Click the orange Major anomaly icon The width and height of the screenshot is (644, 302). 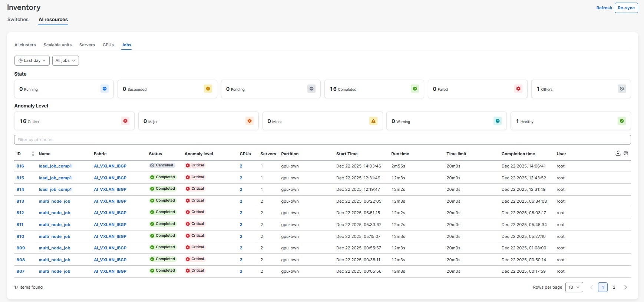250,121
